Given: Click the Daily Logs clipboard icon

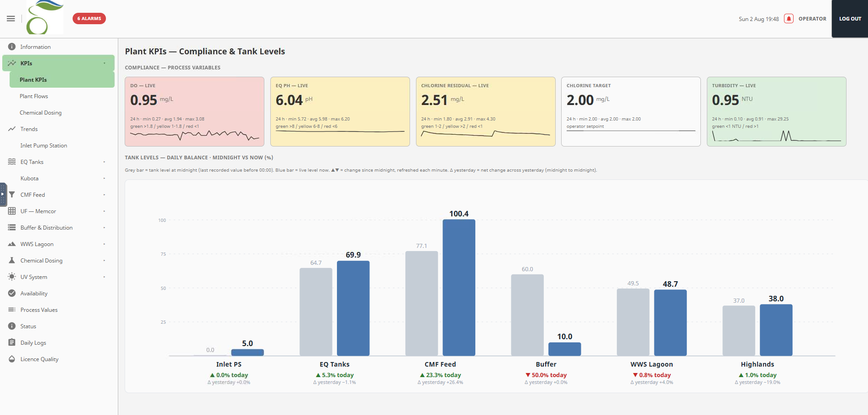Looking at the screenshot, I should [12, 342].
